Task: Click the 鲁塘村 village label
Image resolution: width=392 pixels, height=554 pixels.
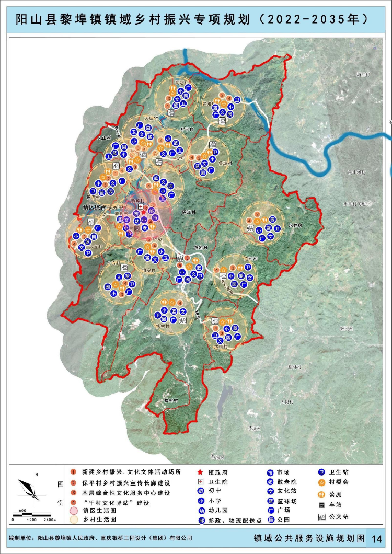Action: (x=225, y=164)
